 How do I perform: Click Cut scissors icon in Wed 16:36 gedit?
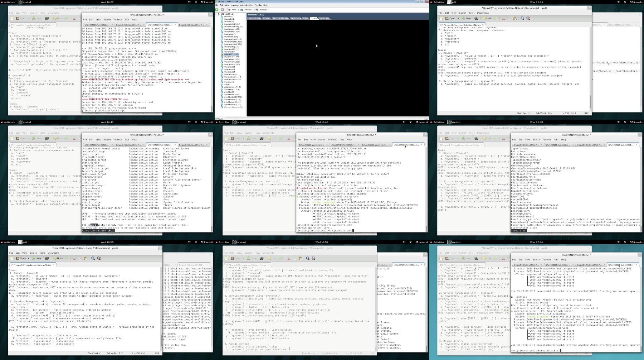[x=503, y=18]
